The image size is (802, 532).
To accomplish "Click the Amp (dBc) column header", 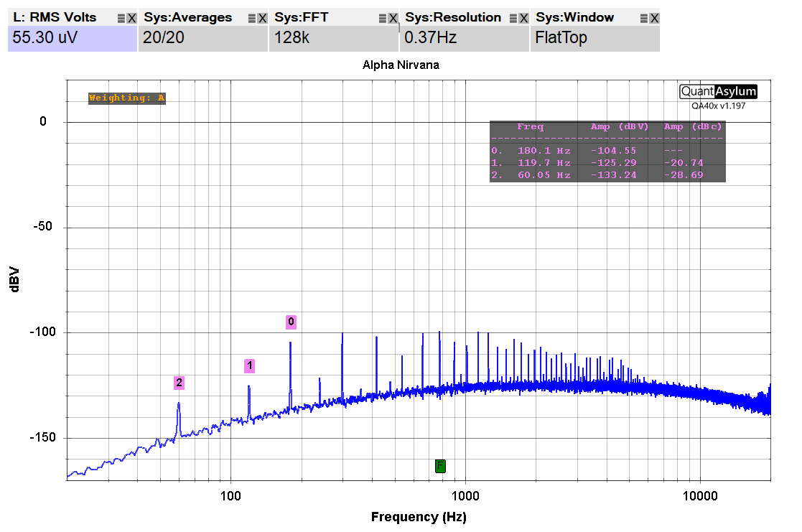I will point(693,127).
